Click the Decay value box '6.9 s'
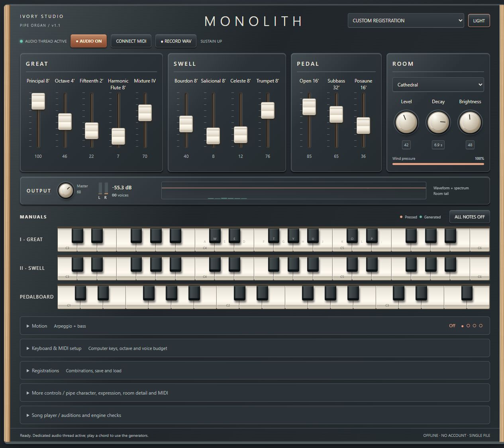This screenshot has height=448, width=504. (438, 145)
